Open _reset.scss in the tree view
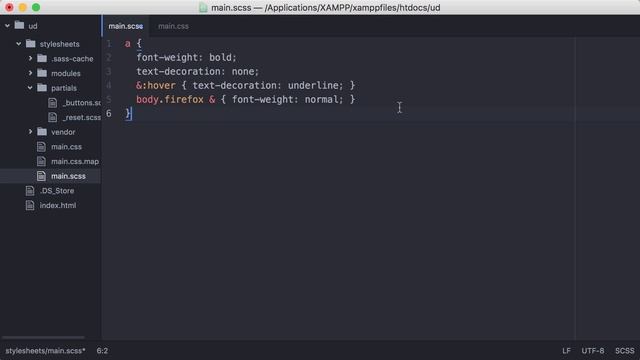This screenshot has width=640, height=360. pyautogui.click(x=82, y=117)
